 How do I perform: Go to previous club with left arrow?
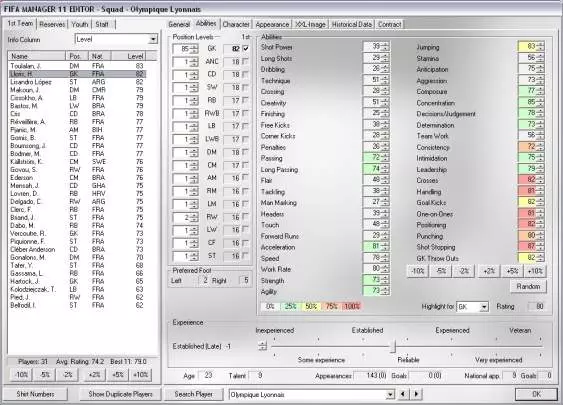point(403,394)
